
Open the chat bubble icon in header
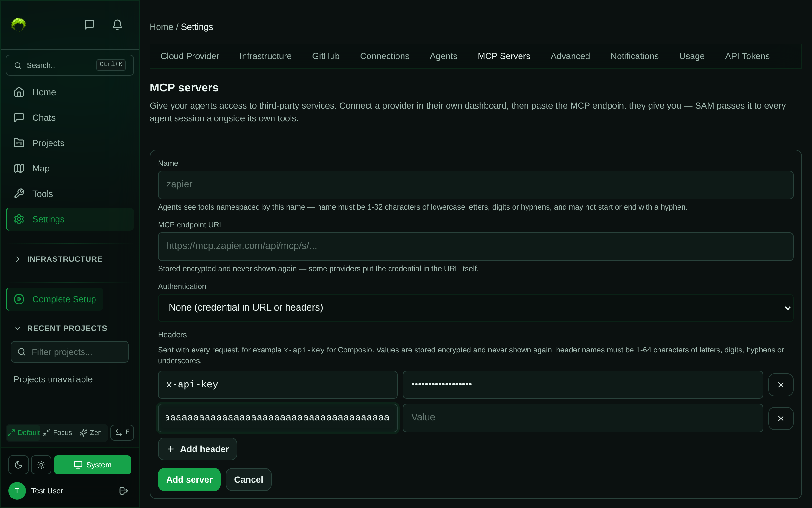[x=89, y=24]
